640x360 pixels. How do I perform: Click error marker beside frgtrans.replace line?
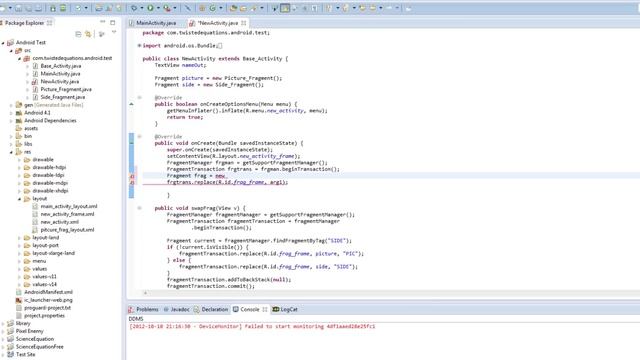tap(132, 183)
